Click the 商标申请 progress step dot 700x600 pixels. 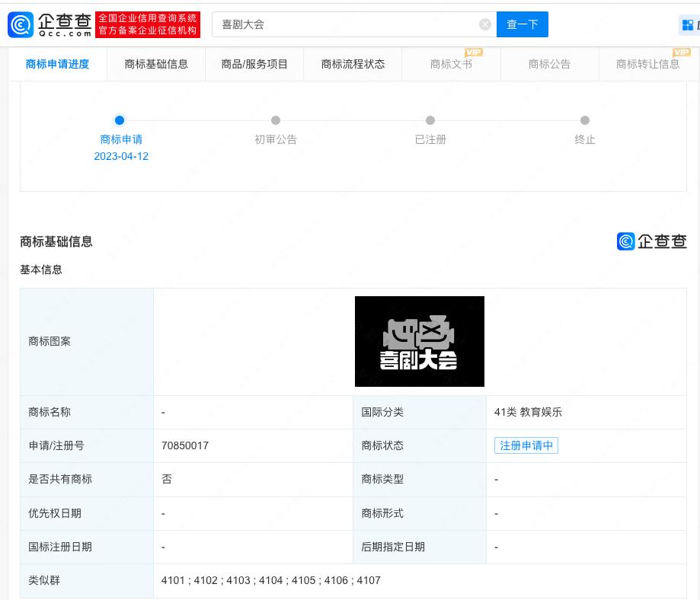tap(120, 120)
